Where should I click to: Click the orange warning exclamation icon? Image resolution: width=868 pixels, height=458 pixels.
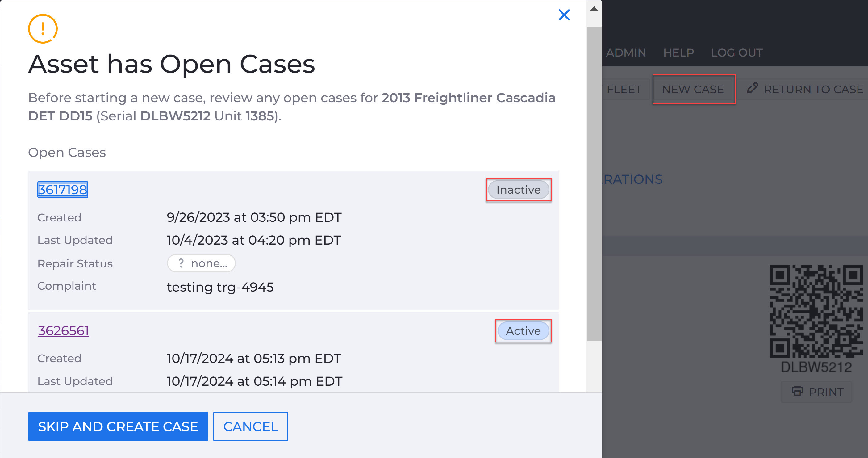coord(43,29)
